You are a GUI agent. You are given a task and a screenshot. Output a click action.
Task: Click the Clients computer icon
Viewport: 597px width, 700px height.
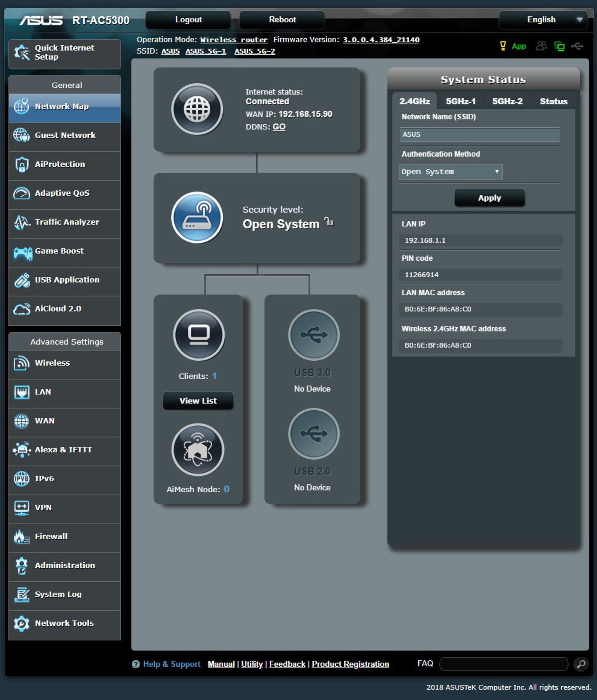coord(199,335)
